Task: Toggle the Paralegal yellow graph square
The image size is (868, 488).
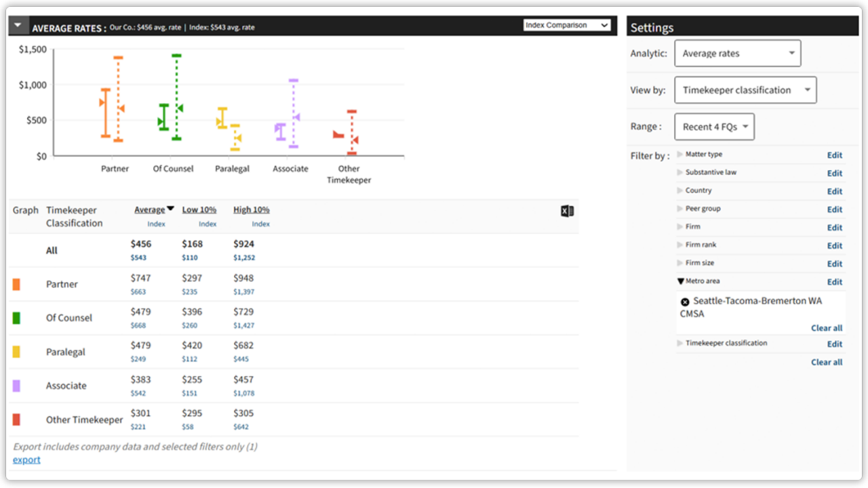Action: pyautogui.click(x=16, y=352)
